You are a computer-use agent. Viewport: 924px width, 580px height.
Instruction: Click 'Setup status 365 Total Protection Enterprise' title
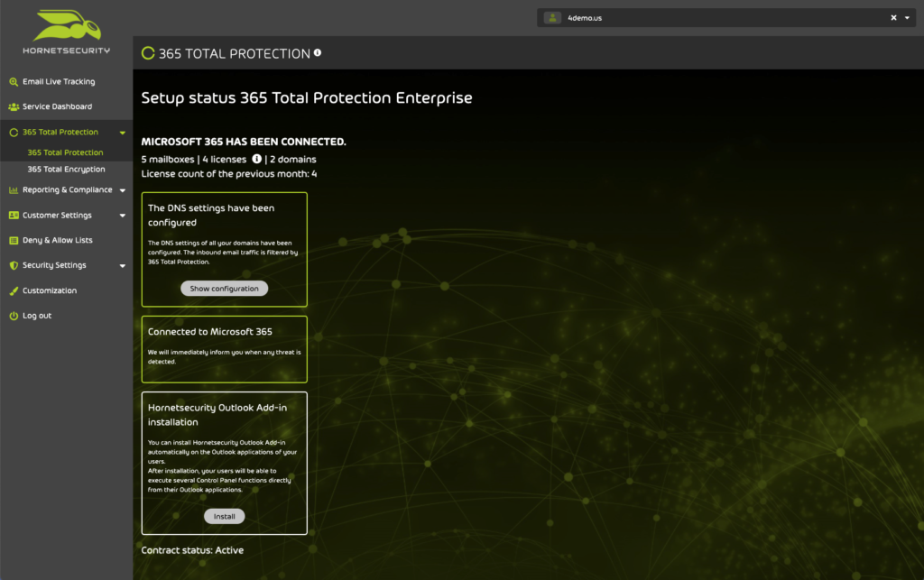click(x=307, y=97)
